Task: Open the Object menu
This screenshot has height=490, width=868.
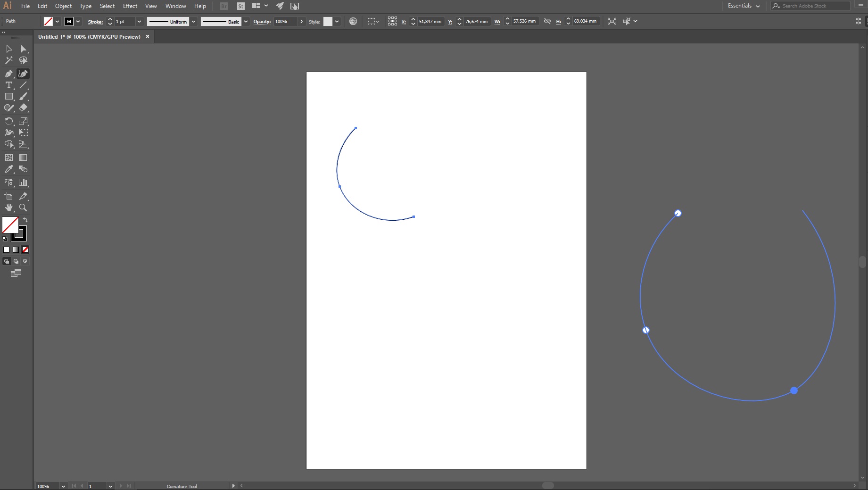Action: pos(63,6)
